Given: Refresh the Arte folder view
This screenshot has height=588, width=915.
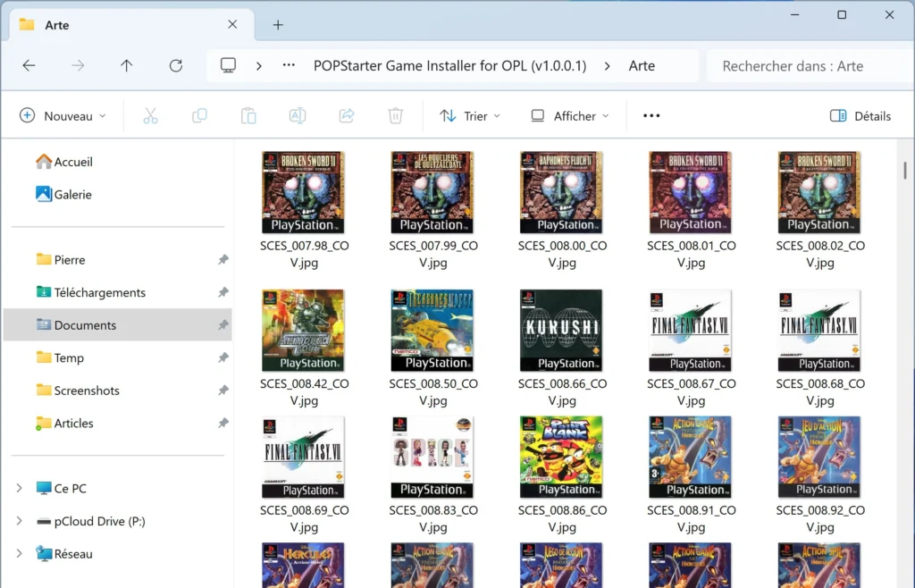Looking at the screenshot, I should pyautogui.click(x=176, y=65).
